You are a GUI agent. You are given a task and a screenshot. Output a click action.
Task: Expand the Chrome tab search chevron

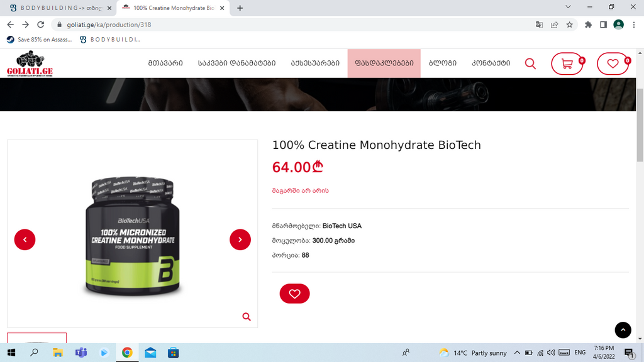pos(568,7)
